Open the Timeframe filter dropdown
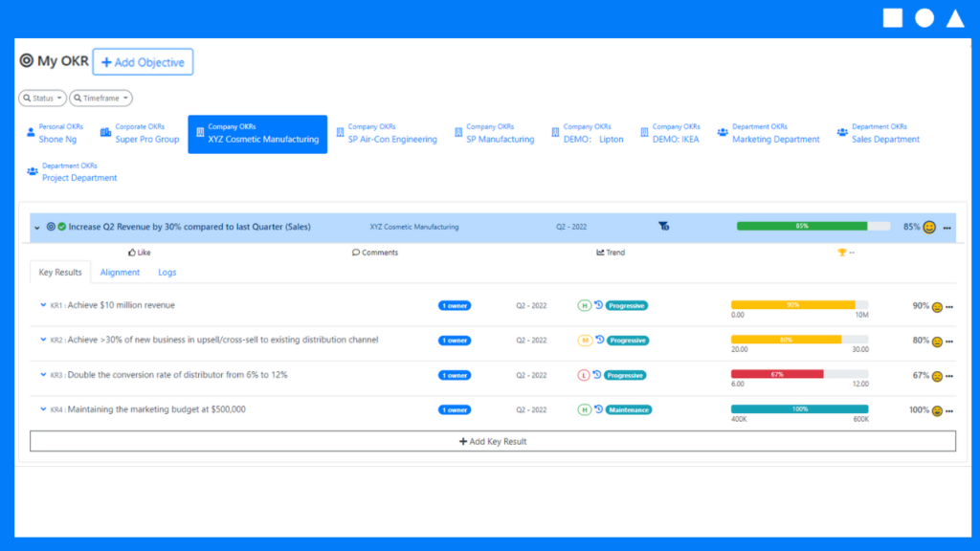This screenshot has height=551, width=980. (100, 99)
